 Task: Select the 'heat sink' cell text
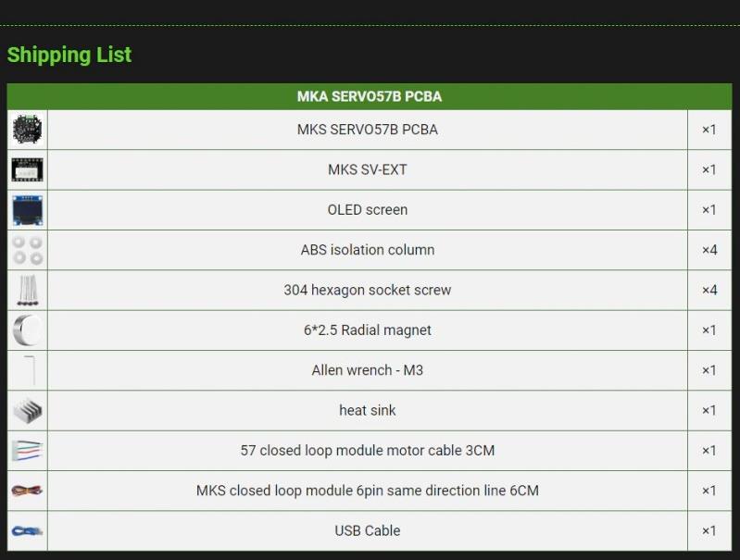click(x=367, y=410)
